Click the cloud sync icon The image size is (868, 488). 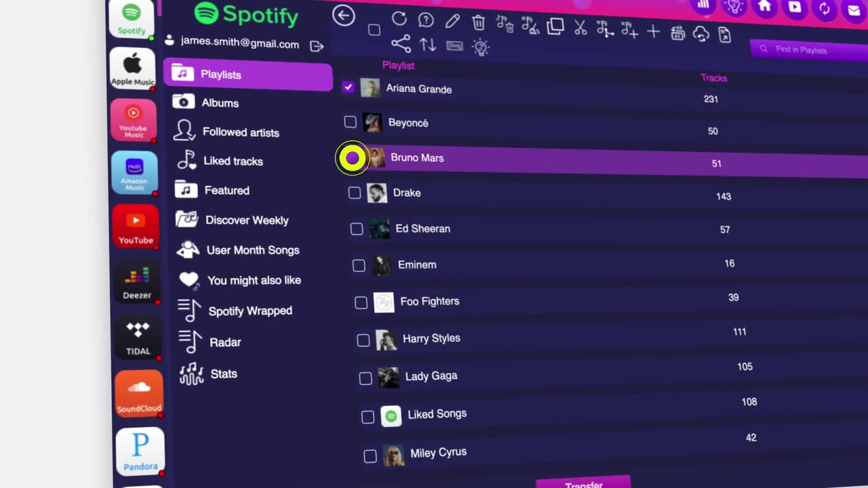tap(701, 34)
